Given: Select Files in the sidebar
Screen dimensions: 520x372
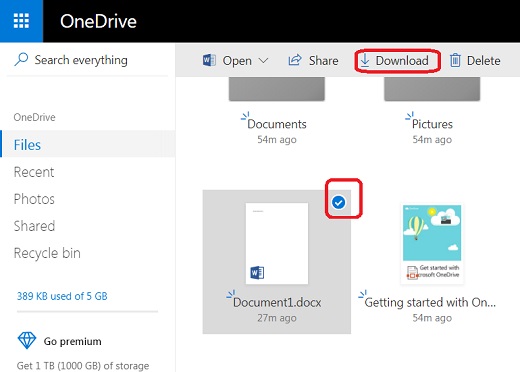Looking at the screenshot, I should (87, 144).
